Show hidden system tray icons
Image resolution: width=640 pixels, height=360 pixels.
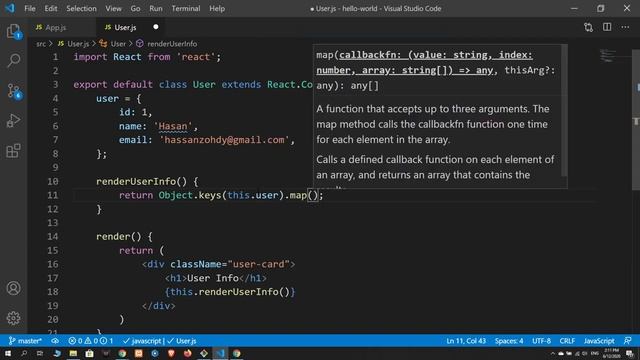click(x=553, y=353)
